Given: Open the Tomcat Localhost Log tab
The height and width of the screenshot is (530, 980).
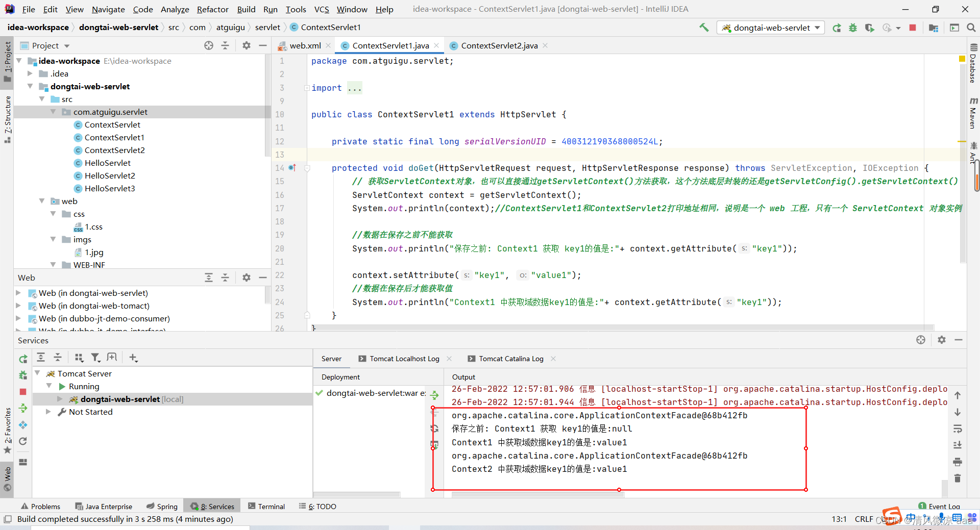Looking at the screenshot, I should pyautogui.click(x=404, y=359).
